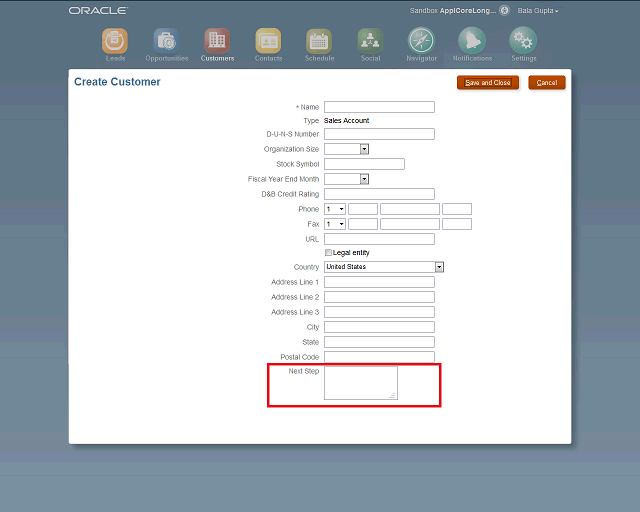Open the Navigator compass icon
The width and height of the screenshot is (640, 512).
point(421,40)
